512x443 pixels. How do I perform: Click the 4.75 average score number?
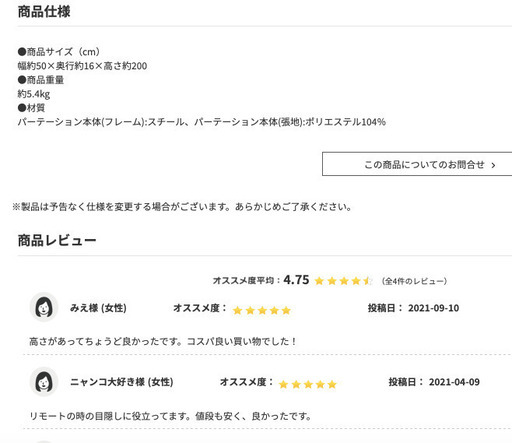pos(296,280)
